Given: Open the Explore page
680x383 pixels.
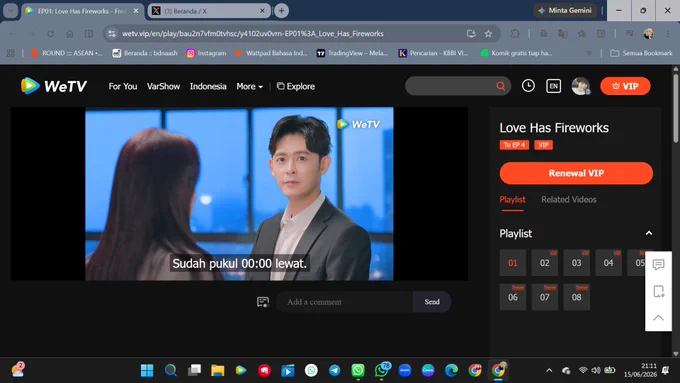Looking at the screenshot, I should [296, 86].
